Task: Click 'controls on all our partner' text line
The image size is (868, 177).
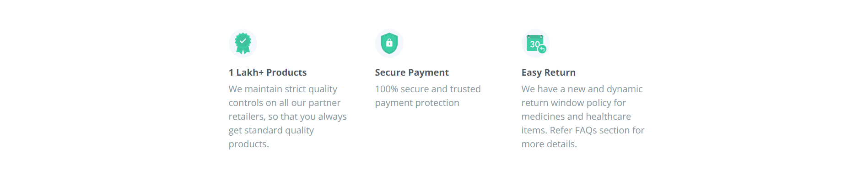Action: click(x=285, y=103)
